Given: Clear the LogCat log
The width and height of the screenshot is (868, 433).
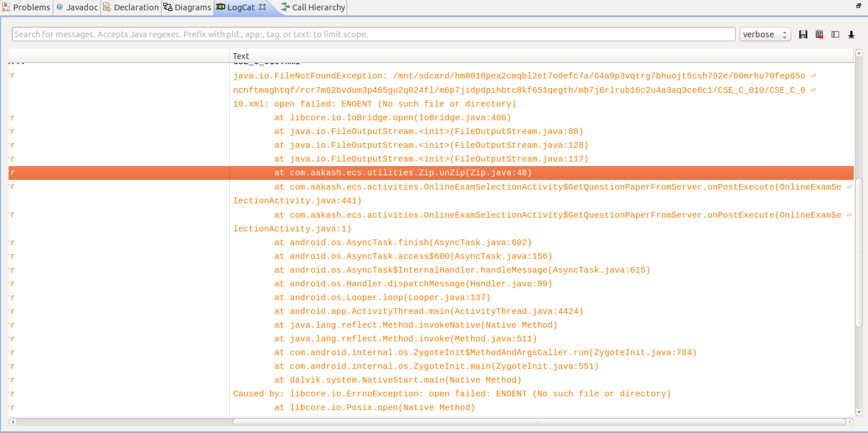Looking at the screenshot, I should coord(819,34).
